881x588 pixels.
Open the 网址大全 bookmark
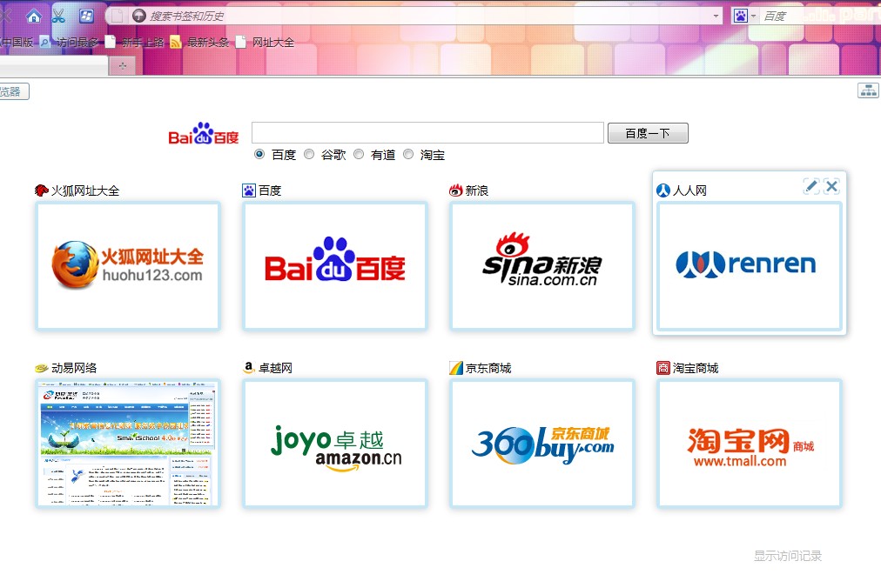266,42
